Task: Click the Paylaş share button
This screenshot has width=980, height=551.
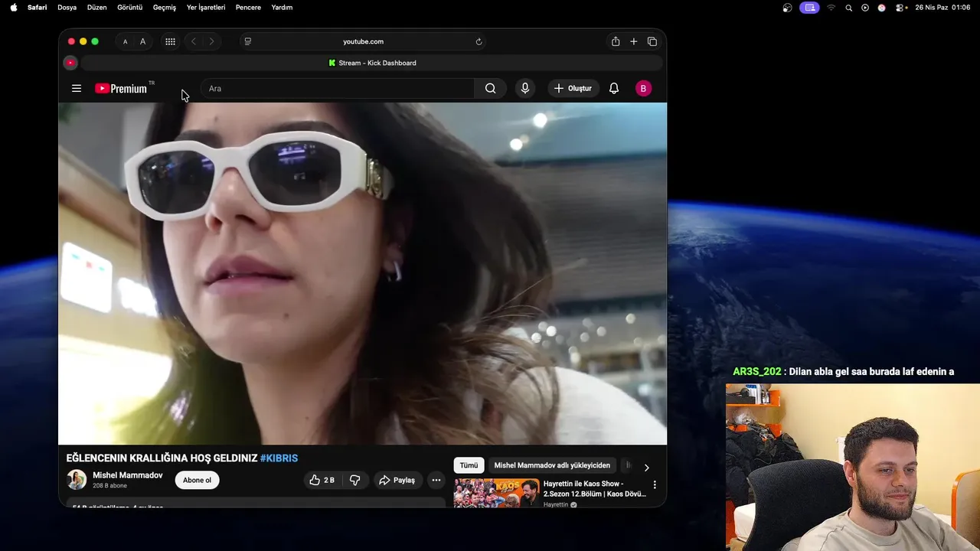Action: (x=397, y=480)
